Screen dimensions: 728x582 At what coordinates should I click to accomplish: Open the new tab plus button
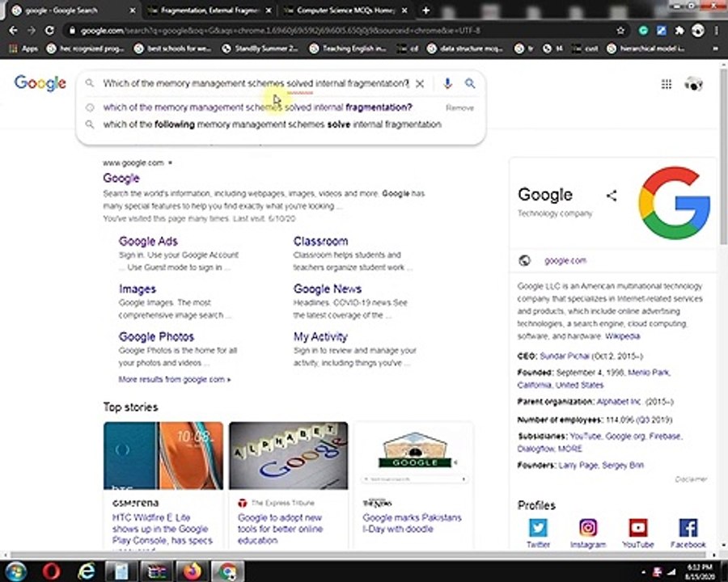click(x=425, y=11)
